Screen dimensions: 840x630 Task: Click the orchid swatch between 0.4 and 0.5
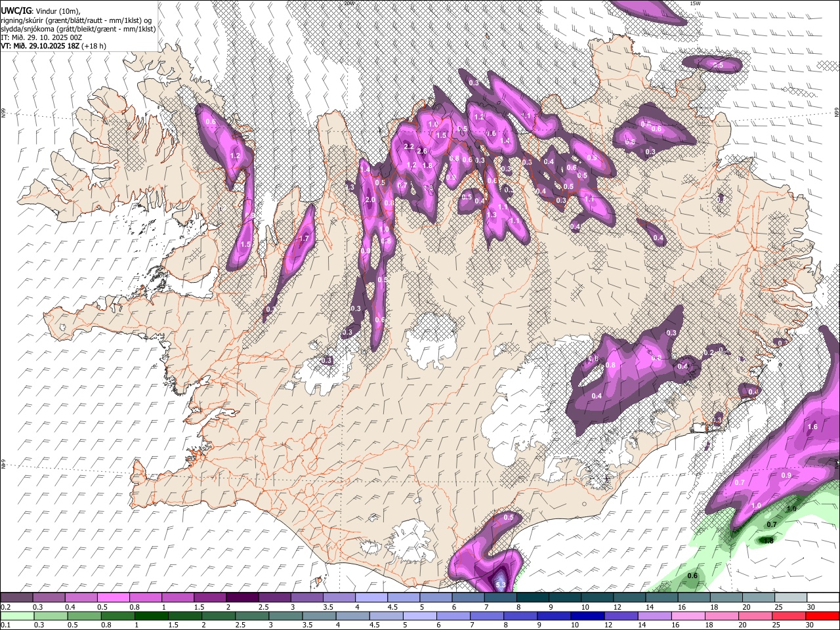pos(81,598)
